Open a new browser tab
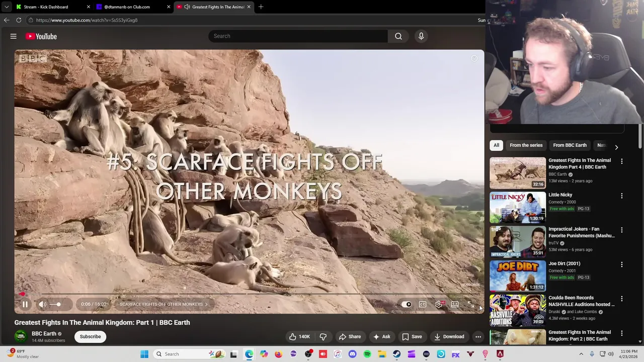 click(261, 7)
